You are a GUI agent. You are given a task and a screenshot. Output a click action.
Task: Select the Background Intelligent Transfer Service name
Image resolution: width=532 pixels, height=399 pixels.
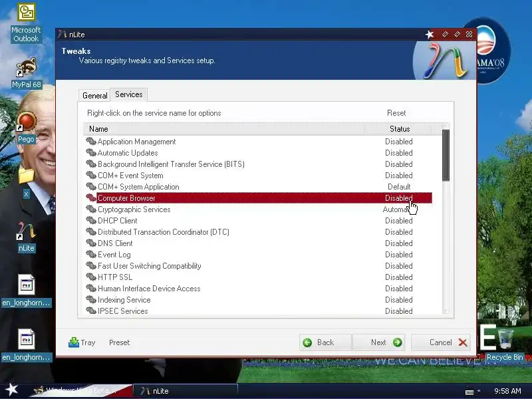(x=171, y=164)
